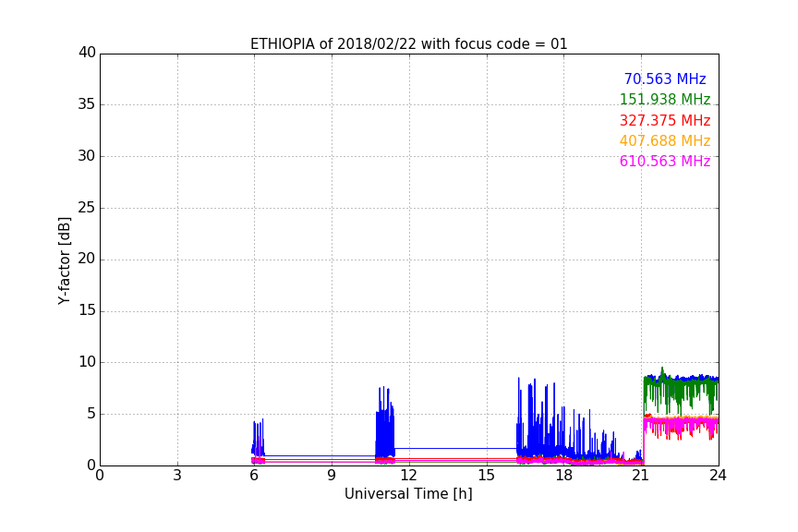Click the y-axis tick label 5
This screenshot has width=798, height=532.
tap(91, 414)
